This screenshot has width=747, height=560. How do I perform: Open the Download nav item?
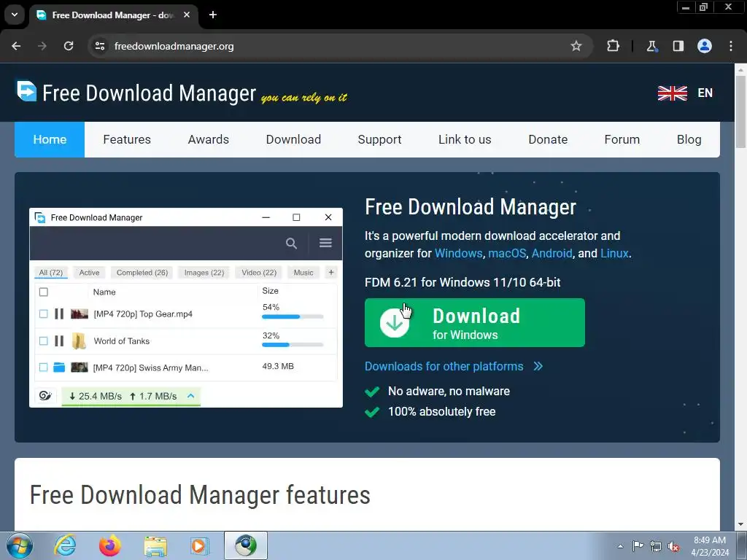click(293, 139)
